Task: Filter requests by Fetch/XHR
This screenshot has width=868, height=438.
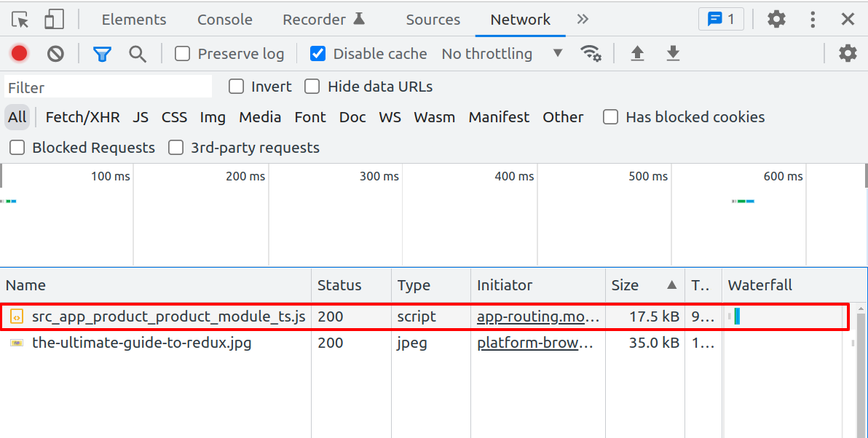Action: click(x=82, y=117)
